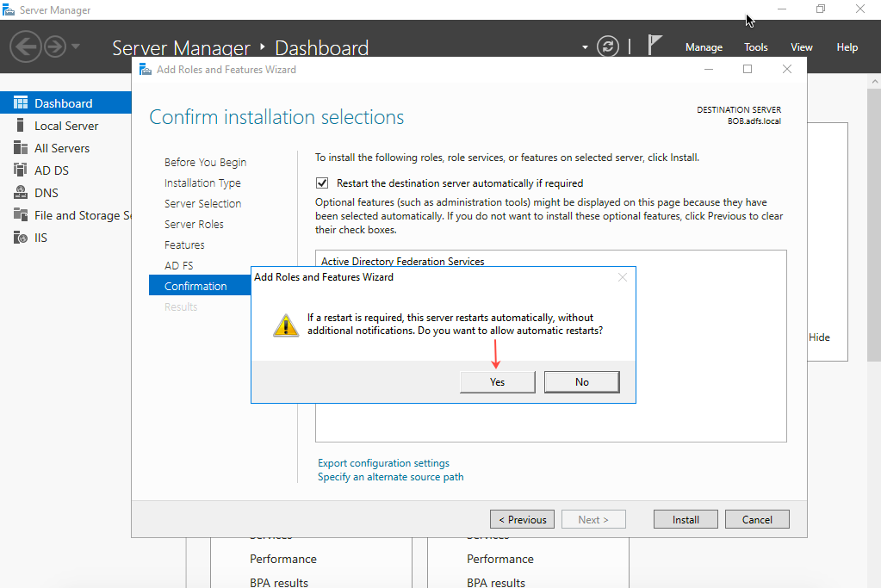Click left Performance entry in dashboard

(283, 559)
